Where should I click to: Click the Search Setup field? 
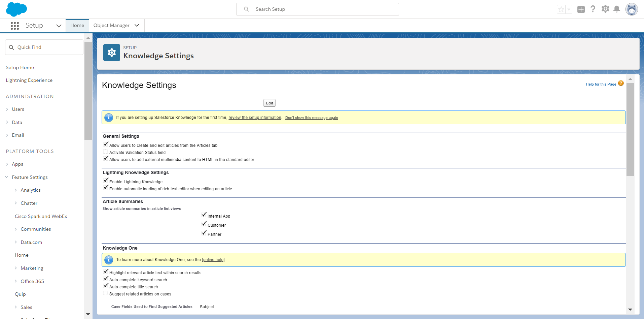click(x=318, y=9)
